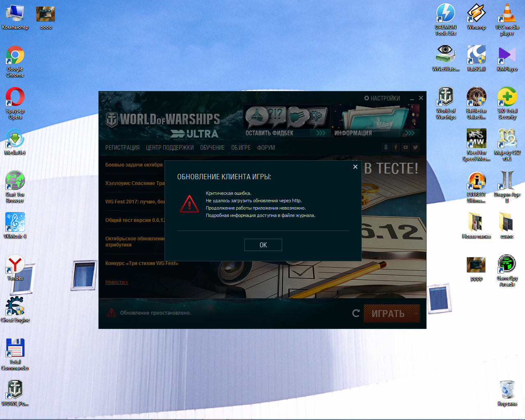This screenshot has width=525, height=420.
Task: Select the pppp image file on desktop
Action: [x=476, y=269]
